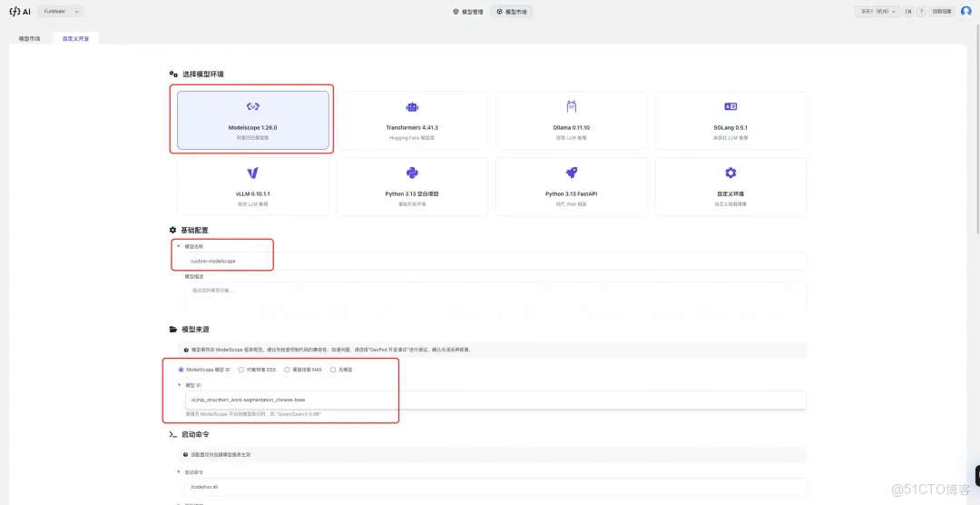Click the 模型 ID input field

click(x=495, y=400)
